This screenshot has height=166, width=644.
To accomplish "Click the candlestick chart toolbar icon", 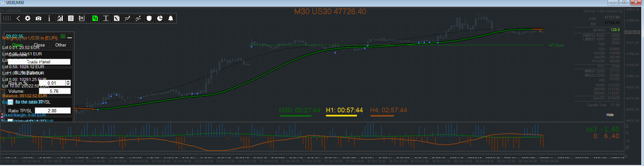I will 82,18.
